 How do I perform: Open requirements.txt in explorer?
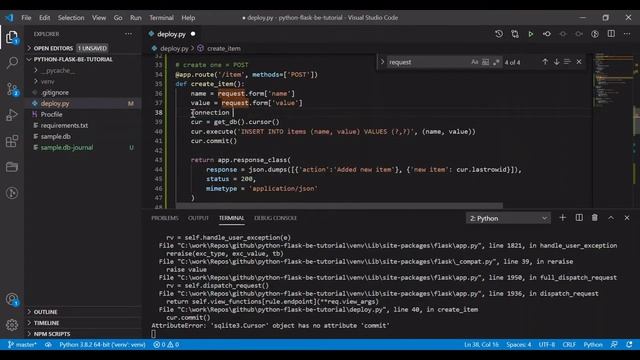click(x=64, y=125)
